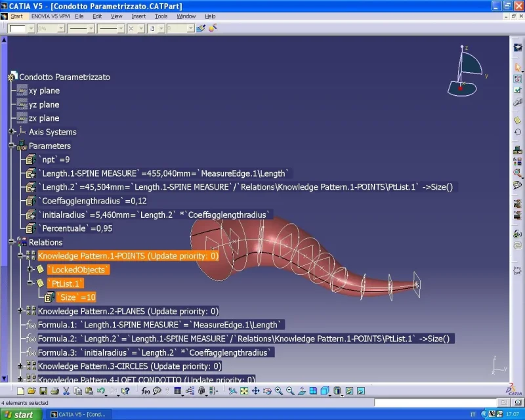525x420 pixels.
Task: Click the tree scroll down arrow
Action: (x=4, y=379)
